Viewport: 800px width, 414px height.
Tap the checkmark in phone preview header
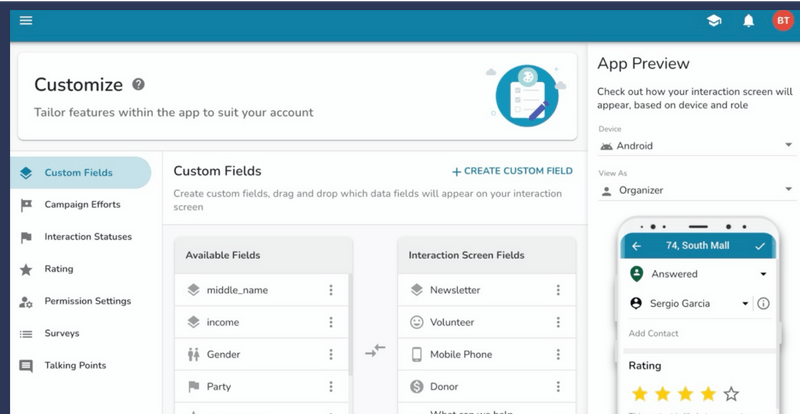tap(761, 245)
